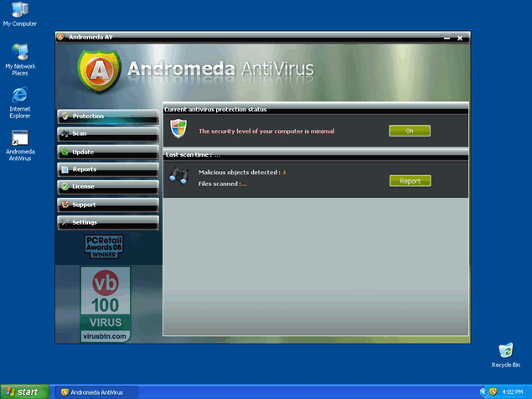The width and height of the screenshot is (532, 399).
Task: Click the Report button
Action: pos(410,181)
